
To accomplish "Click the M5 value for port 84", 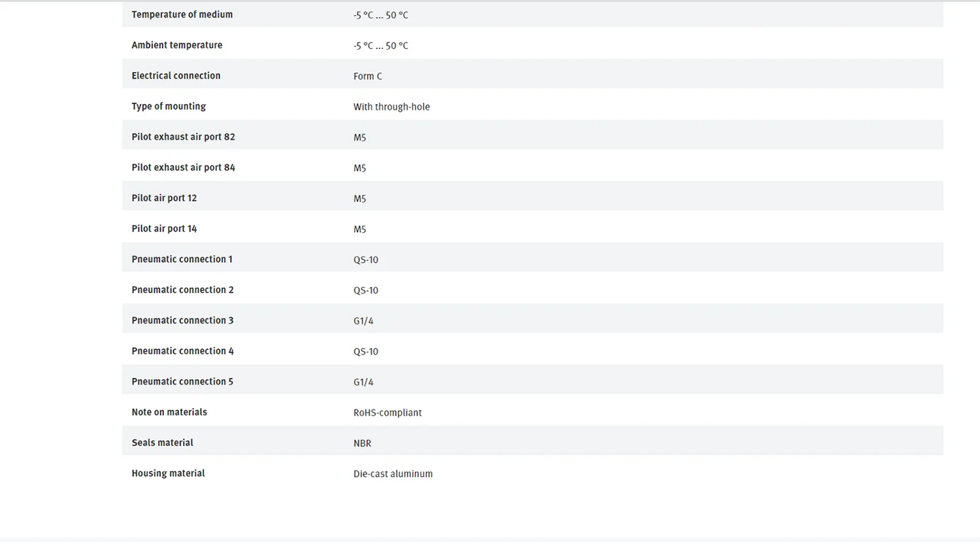I will coord(360,168).
